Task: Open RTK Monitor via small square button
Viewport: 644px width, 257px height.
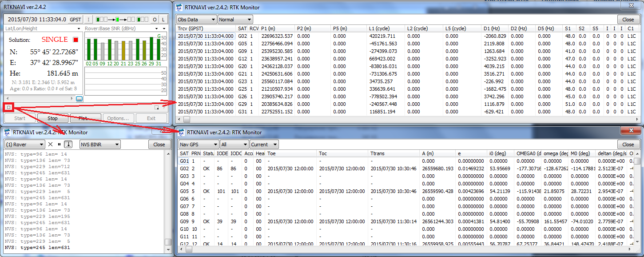Action: pyautogui.click(x=8, y=107)
